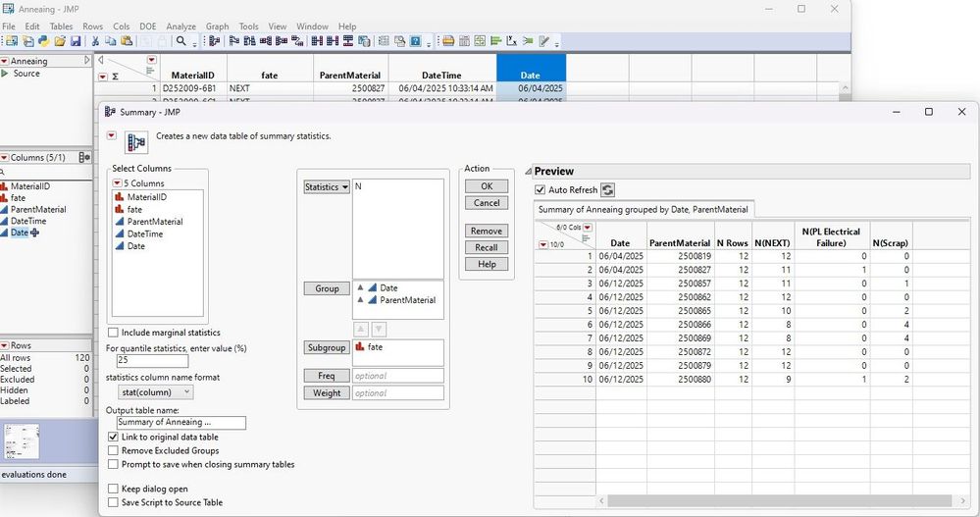Click the Stack columns toolbar icon
Screen dimensions: 980x517
click(266, 41)
